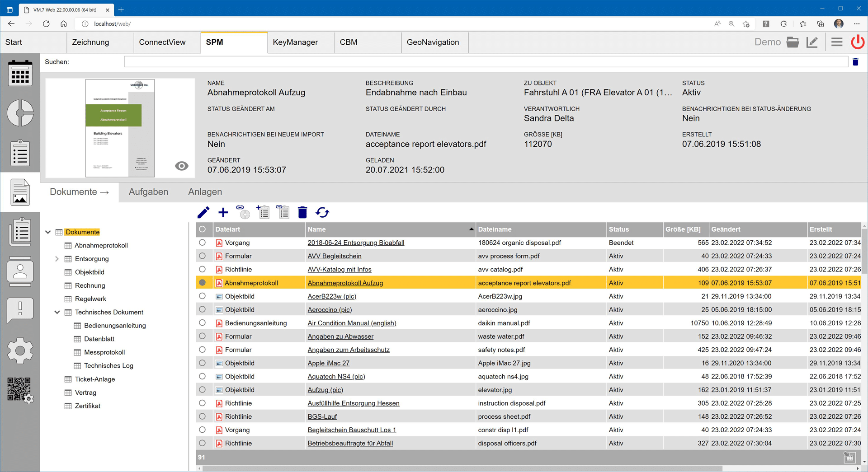This screenshot has height=472, width=868.
Task: Open the gear settings sidebar icon
Action: 20,350
